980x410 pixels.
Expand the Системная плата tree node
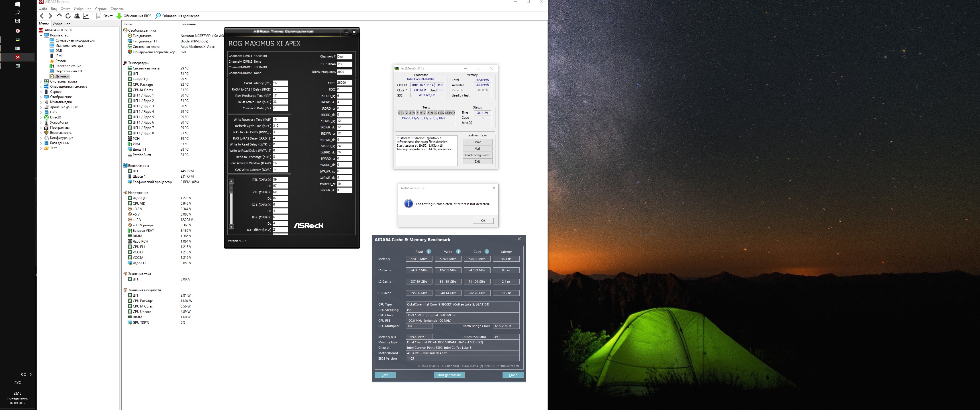(x=41, y=81)
